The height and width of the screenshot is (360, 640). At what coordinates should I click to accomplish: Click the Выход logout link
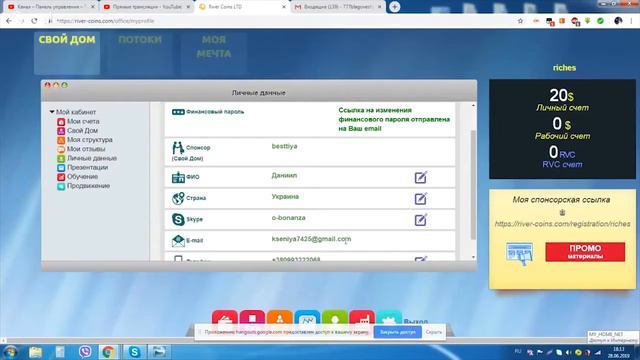click(416, 322)
